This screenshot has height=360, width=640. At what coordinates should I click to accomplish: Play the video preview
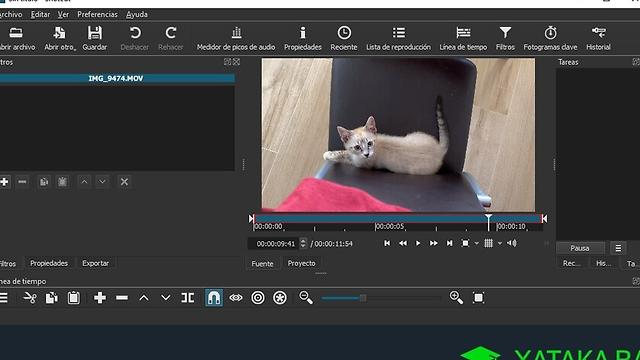[418, 243]
